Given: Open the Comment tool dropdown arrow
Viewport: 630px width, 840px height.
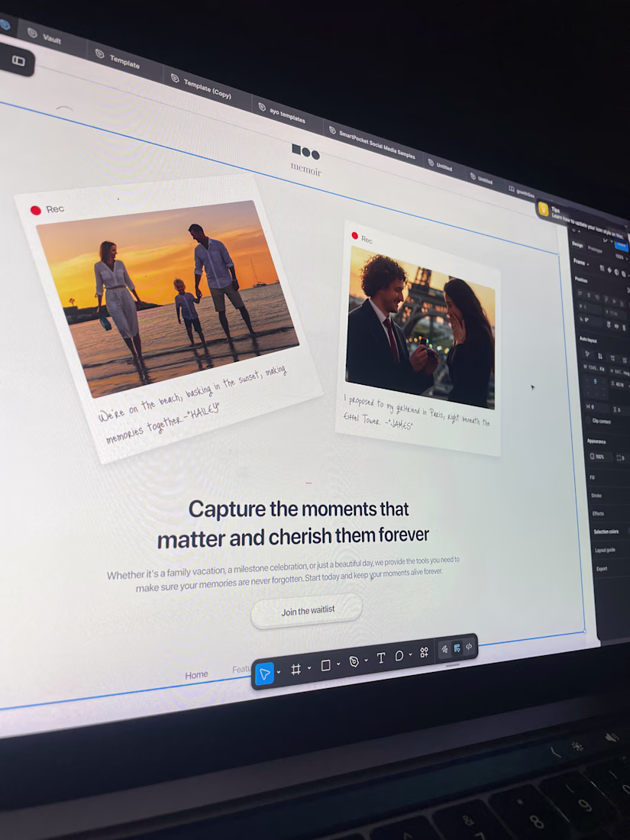Looking at the screenshot, I should point(410,654).
